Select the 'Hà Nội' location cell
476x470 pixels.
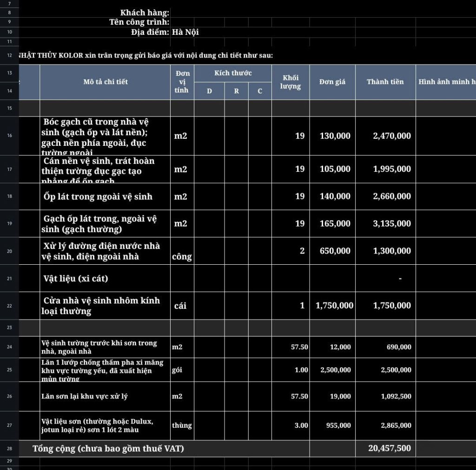(x=185, y=32)
